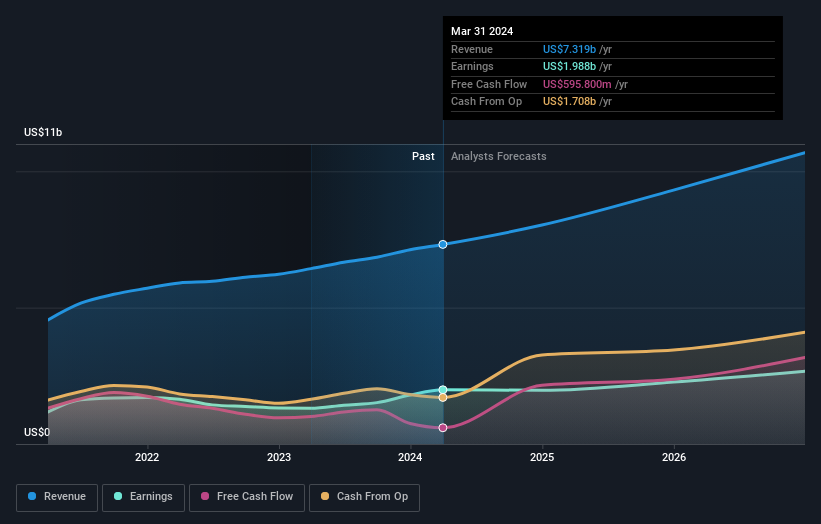Click the 2025 x-axis label
Viewport: 821px width, 524px height.
(x=542, y=457)
